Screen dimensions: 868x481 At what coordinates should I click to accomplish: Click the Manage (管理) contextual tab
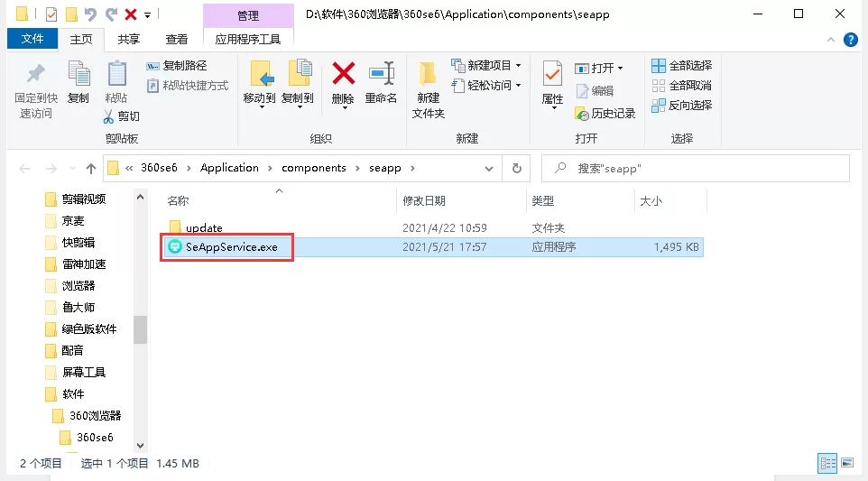pyautogui.click(x=248, y=15)
